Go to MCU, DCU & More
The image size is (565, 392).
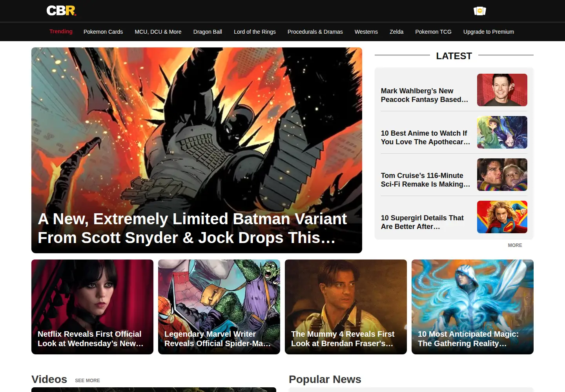click(158, 32)
